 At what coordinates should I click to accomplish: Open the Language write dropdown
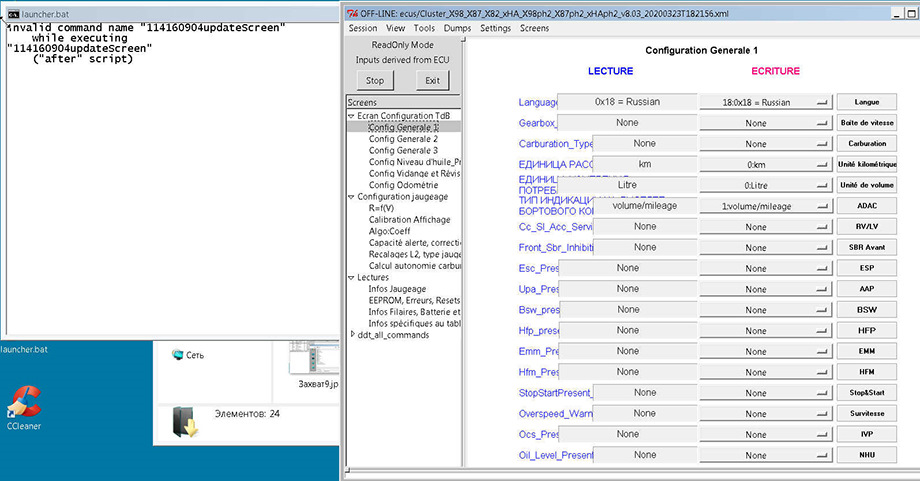[x=766, y=102]
